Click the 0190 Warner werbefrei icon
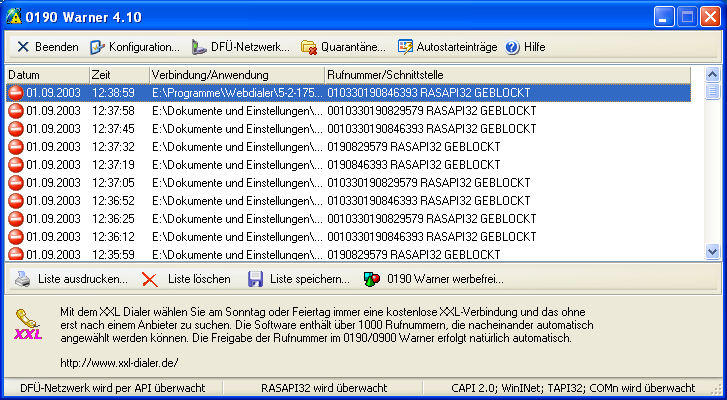727x400 pixels. 372,279
